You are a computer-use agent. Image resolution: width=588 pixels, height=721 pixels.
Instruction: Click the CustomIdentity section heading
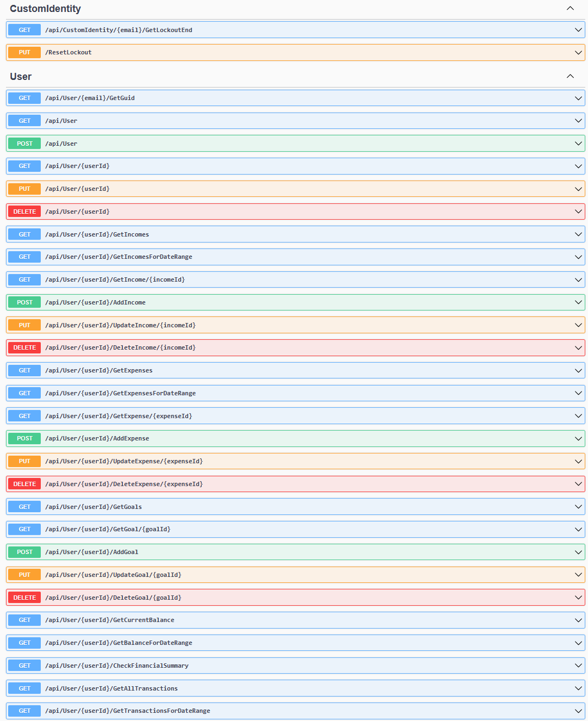click(x=45, y=9)
